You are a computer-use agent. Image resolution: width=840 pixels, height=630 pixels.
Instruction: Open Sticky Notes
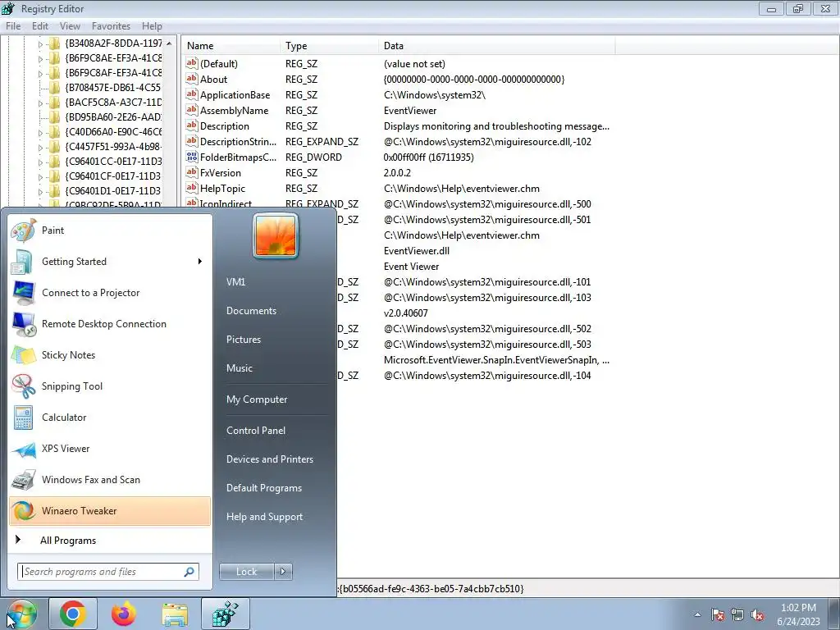pos(110,354)
